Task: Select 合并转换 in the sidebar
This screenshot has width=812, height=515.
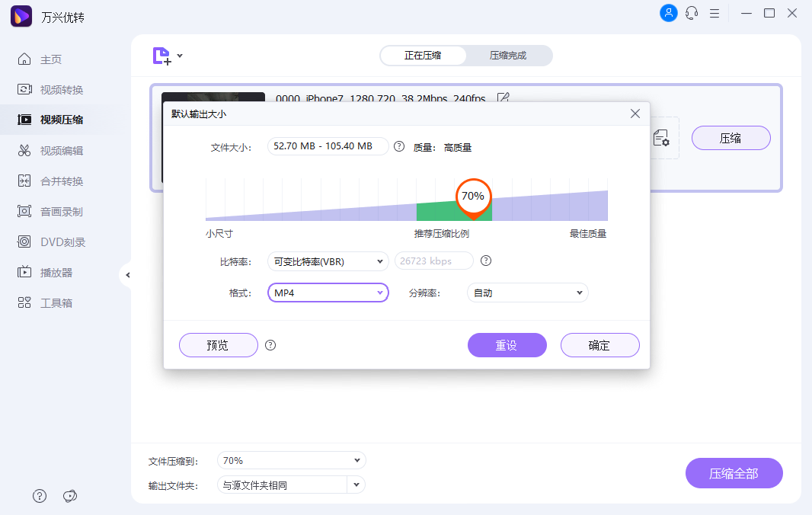Action: (x=49, y=181)
